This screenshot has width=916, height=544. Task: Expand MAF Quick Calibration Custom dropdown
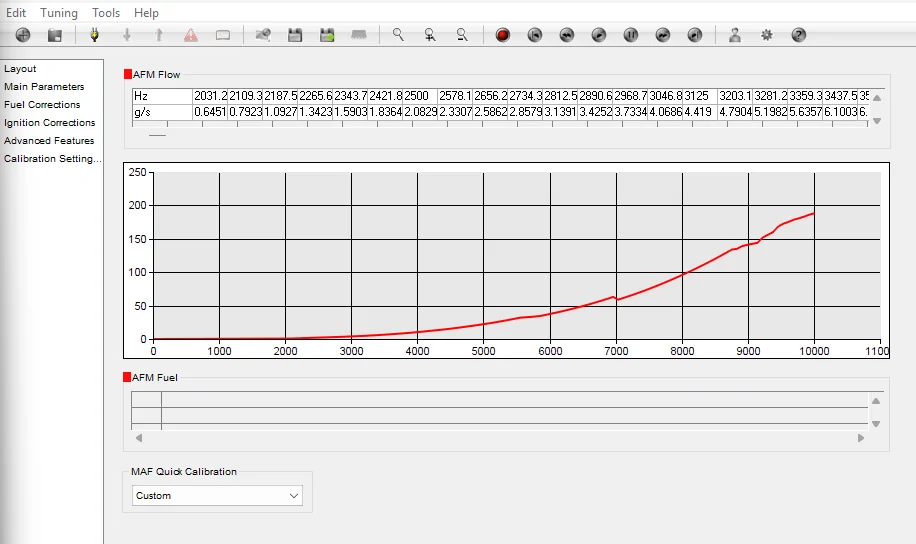click(x=217, y=496)
